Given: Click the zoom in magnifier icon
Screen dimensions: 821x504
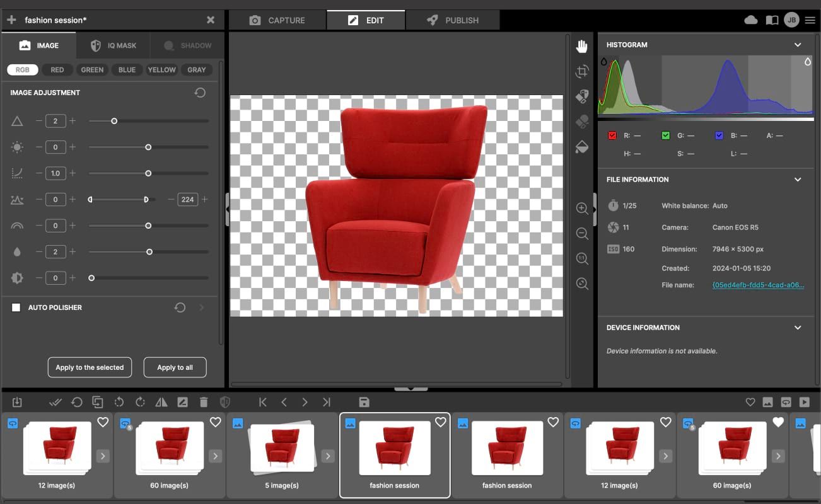Looking at the screenshot, I should (x=582, y=209).
